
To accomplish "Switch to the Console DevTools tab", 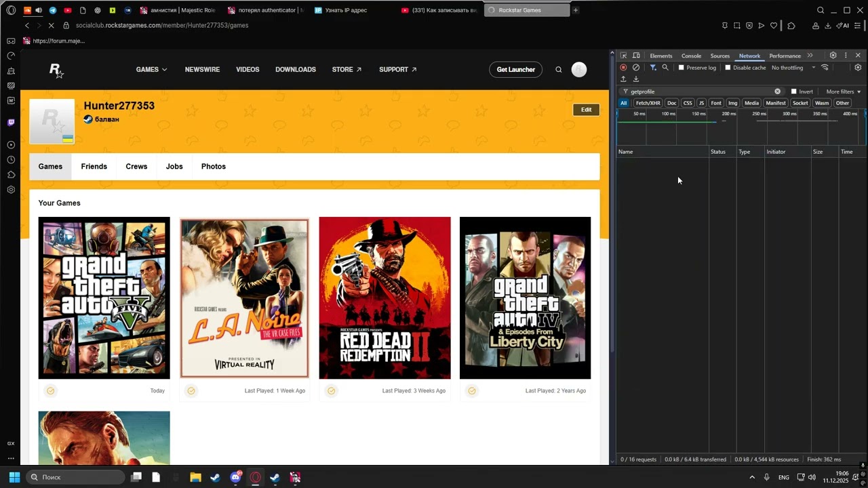I will click(x=691, y=56).
